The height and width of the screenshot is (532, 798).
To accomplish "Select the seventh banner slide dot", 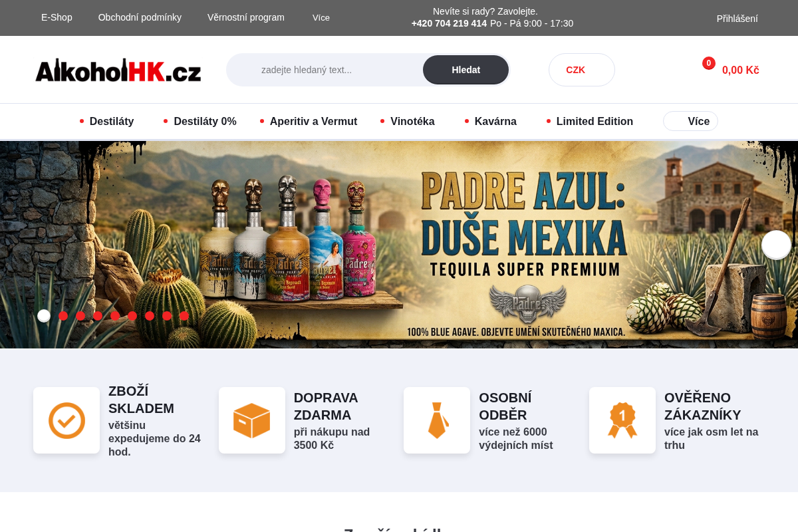I will pos(150,316).
